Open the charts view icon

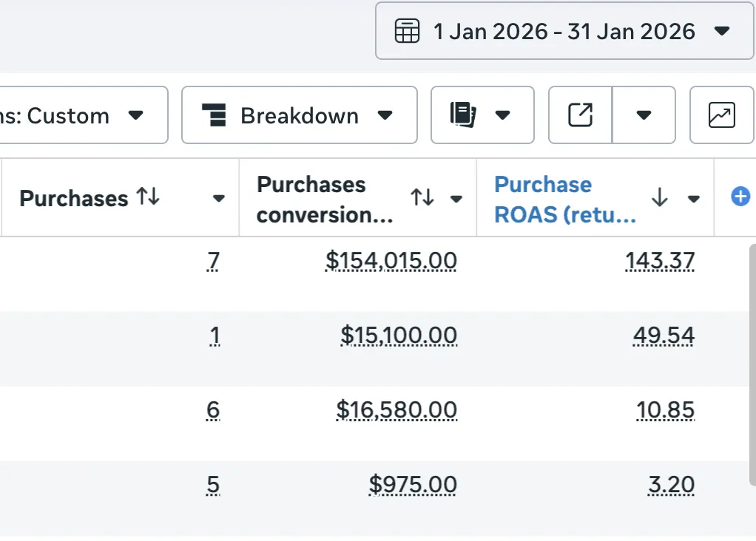(x=721, y=115)
